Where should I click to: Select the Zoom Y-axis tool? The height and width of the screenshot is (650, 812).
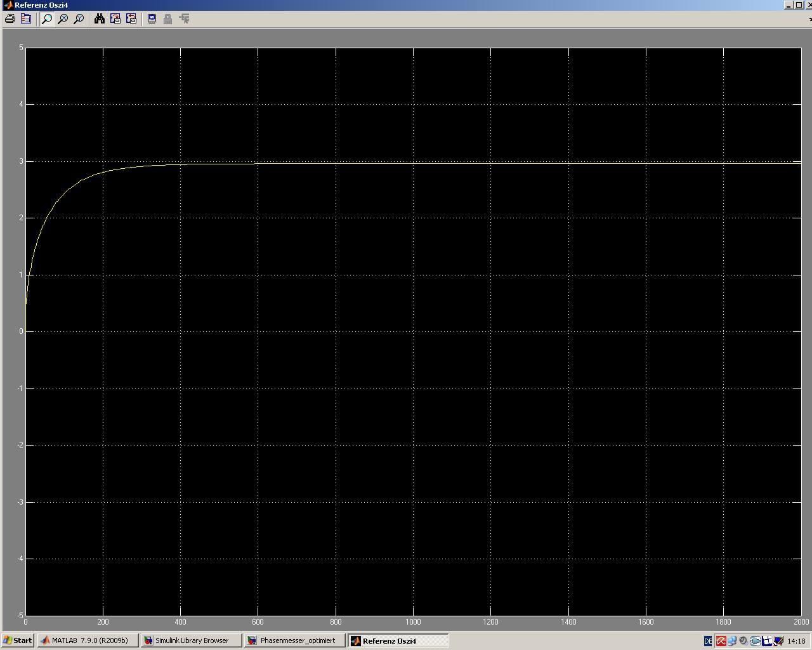pos(79,19)
